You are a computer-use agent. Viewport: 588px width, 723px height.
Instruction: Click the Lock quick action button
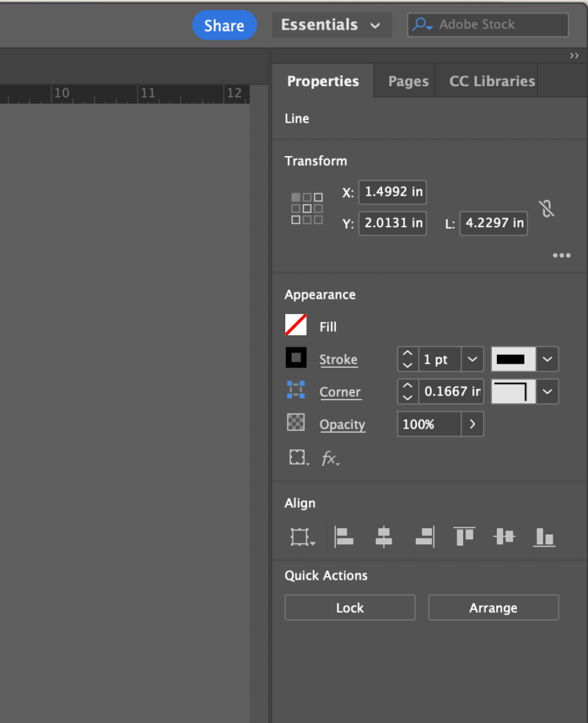point(349,607)
